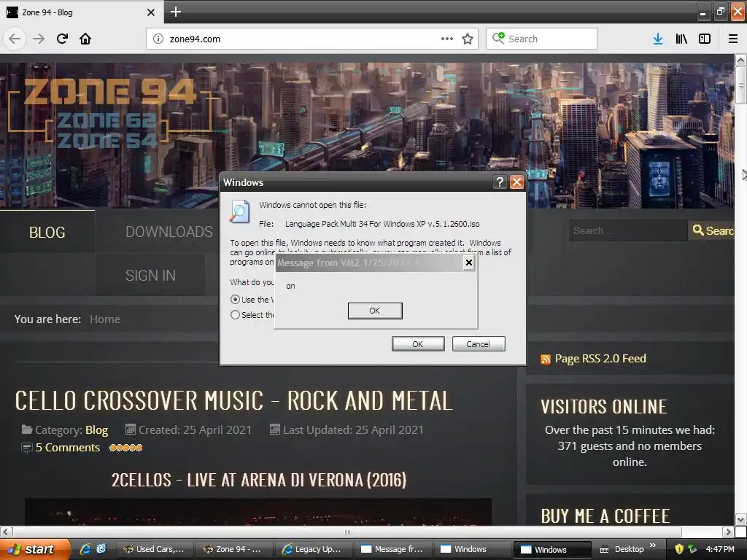This screenshot has width=747, height=560.
Task: Open the BLOG navigation tab
Action: 47,232
